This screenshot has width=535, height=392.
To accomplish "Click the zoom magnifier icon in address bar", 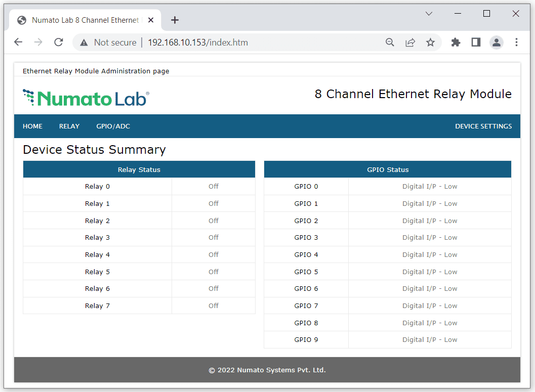I will pos(390,42).
